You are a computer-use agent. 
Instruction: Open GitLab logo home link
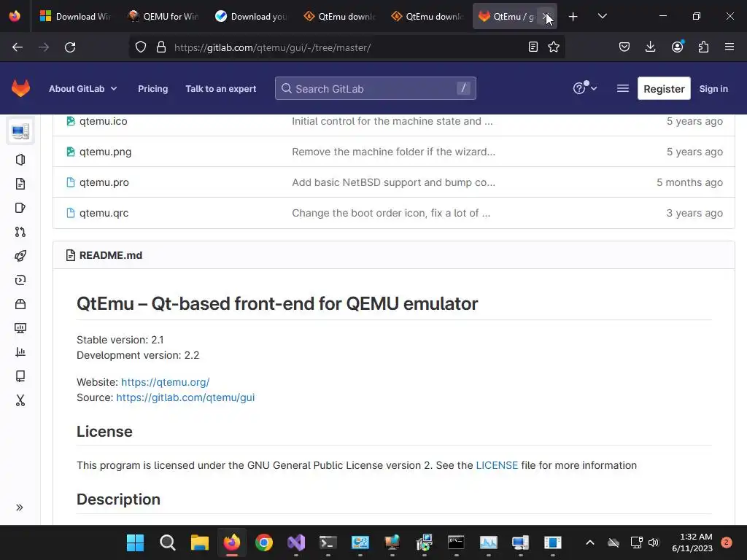click(20, 88)
